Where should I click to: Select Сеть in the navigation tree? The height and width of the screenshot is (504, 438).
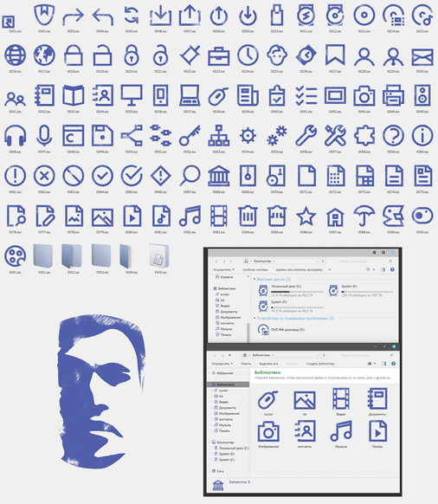click(x=220, y=471)
